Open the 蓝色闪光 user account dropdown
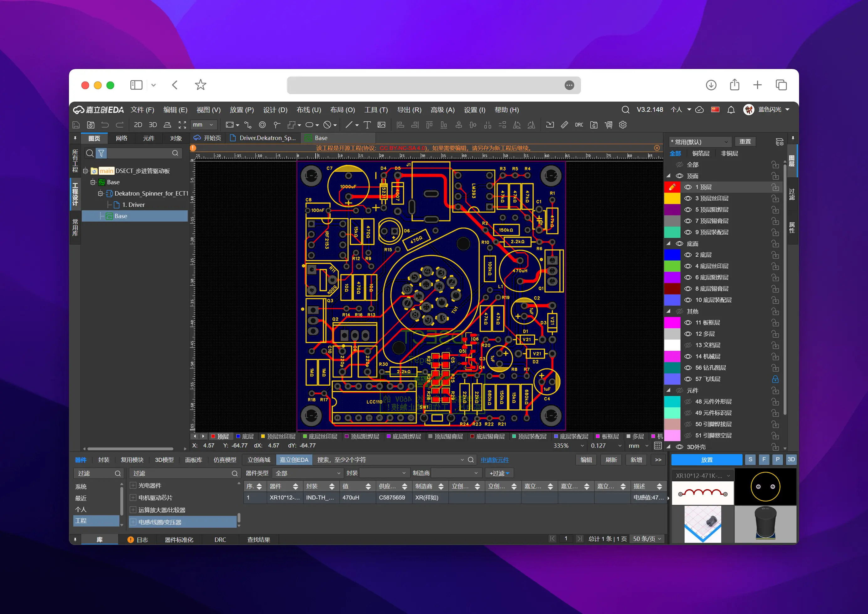Viewport: 868px width, 614px height. 774,110
